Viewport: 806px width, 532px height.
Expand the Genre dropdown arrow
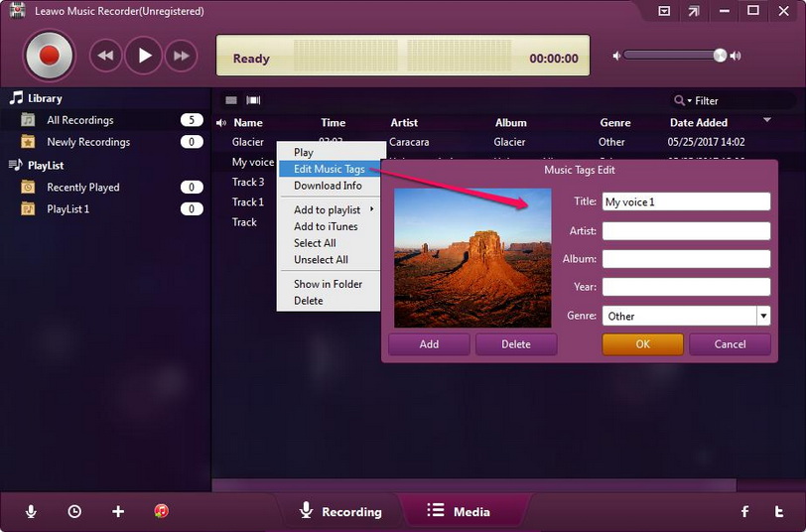click(x=764, y=316)
